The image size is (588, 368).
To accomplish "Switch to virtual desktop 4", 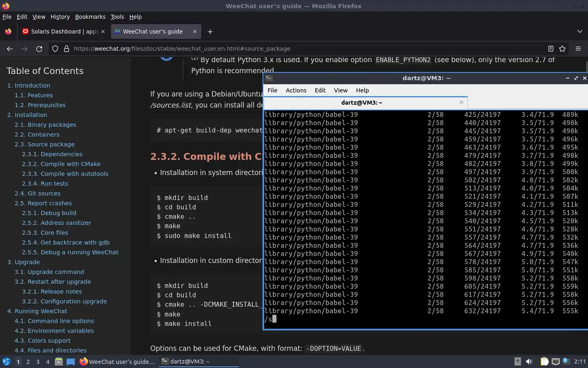I will 48,361.
